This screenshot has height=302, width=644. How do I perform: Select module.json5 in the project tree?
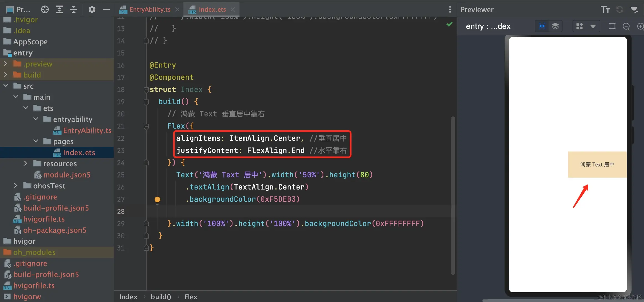click(x=67, y=175)
